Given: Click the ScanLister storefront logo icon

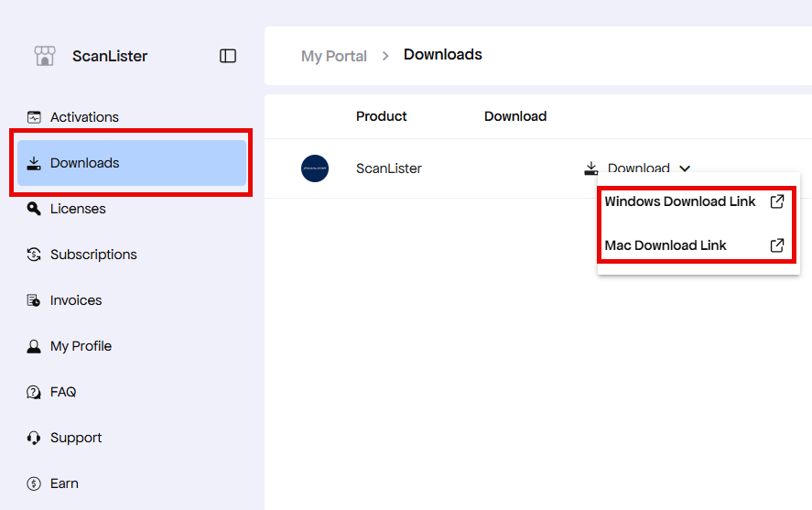Looking at the screenshot, I should point(44,56).
